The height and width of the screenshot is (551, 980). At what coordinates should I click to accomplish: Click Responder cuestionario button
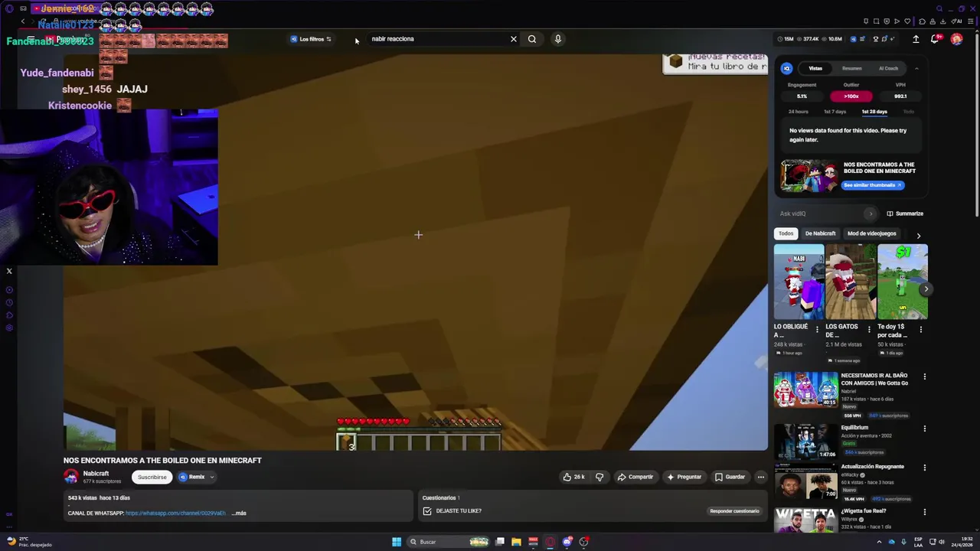pos(734,511)
